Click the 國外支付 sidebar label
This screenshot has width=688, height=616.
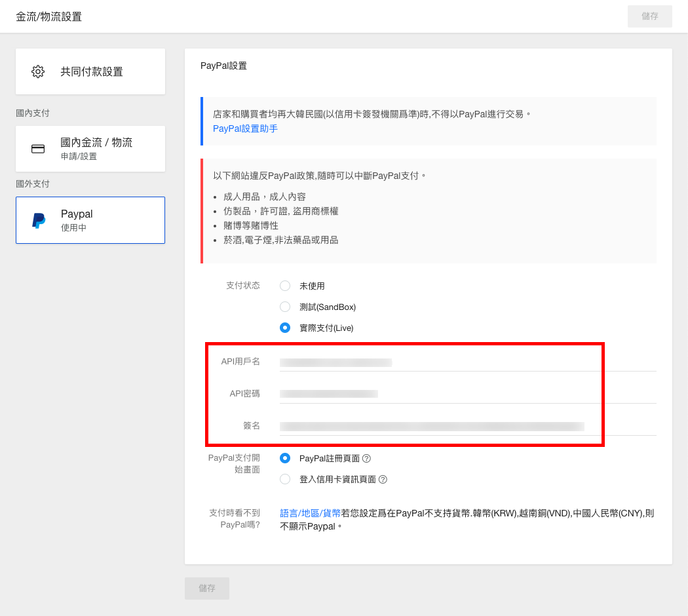pyautogui.click(x=33, y=184)
